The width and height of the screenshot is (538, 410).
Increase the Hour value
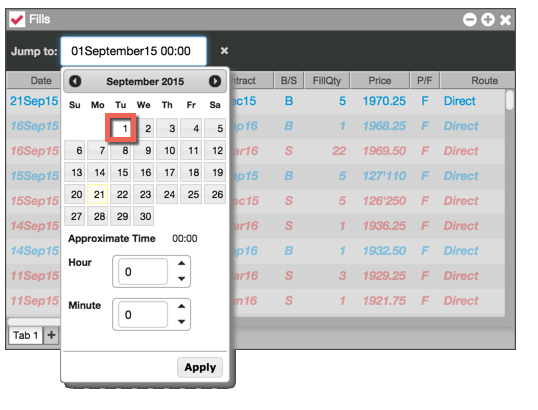coord(182,263)
